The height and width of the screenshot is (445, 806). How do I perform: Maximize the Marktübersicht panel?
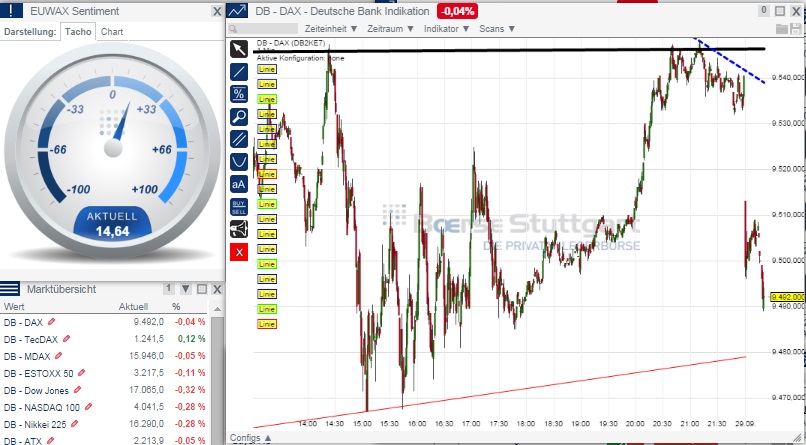point(202,289)
